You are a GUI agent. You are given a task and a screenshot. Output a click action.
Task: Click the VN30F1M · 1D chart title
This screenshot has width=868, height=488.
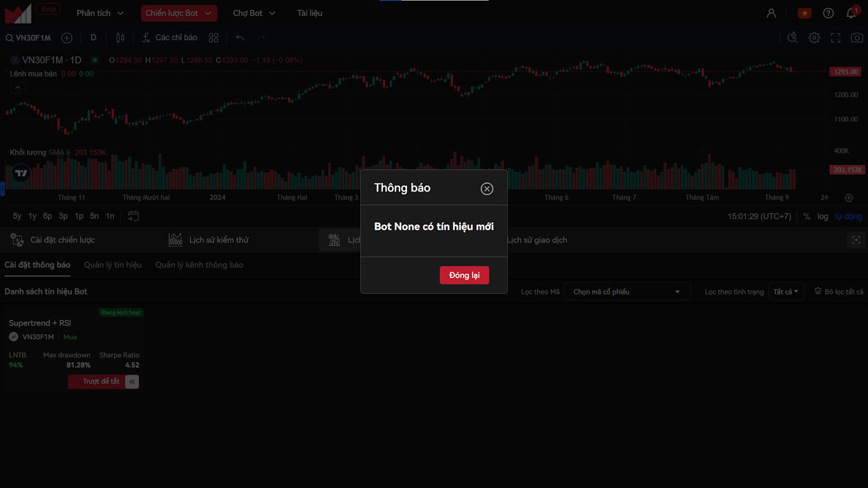[x=52, y=60]
